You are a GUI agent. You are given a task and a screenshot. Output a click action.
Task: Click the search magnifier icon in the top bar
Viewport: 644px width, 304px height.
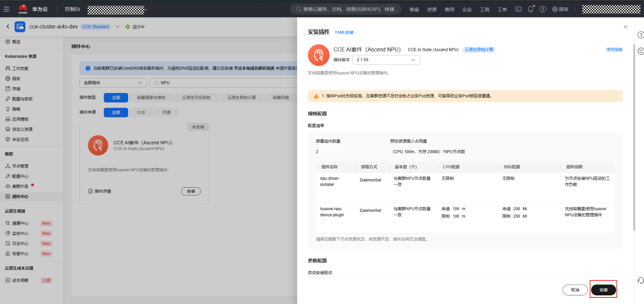[x=299, y=9]
